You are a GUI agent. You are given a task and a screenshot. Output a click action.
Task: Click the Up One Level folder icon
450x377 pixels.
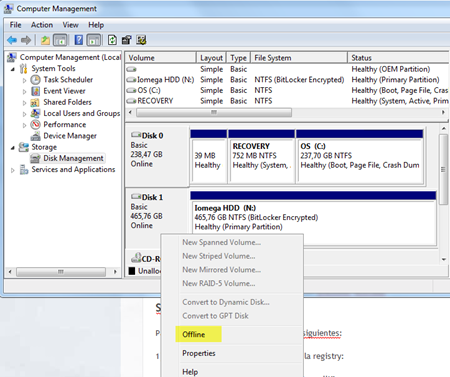[x=45, y=40]
